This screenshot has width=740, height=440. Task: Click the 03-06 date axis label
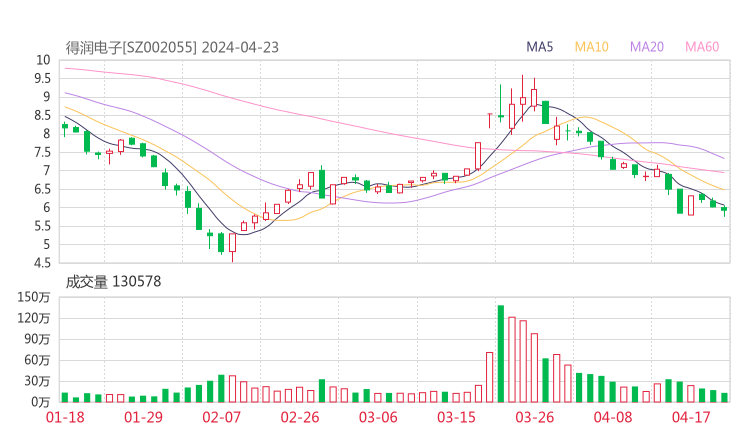pyautogui.click(x=378, y=417)
